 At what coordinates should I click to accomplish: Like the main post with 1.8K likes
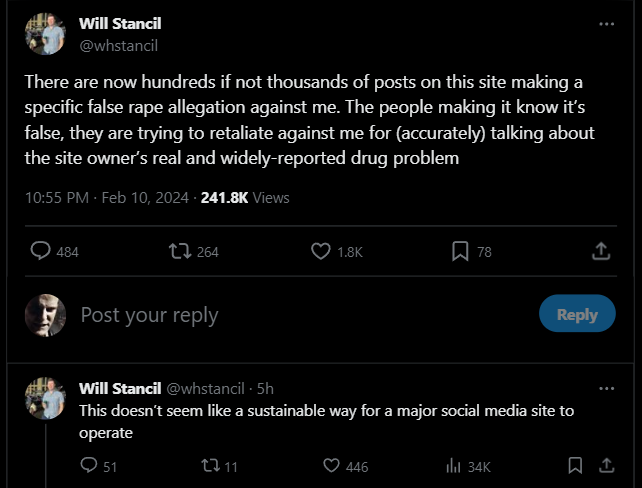point(321,251)
